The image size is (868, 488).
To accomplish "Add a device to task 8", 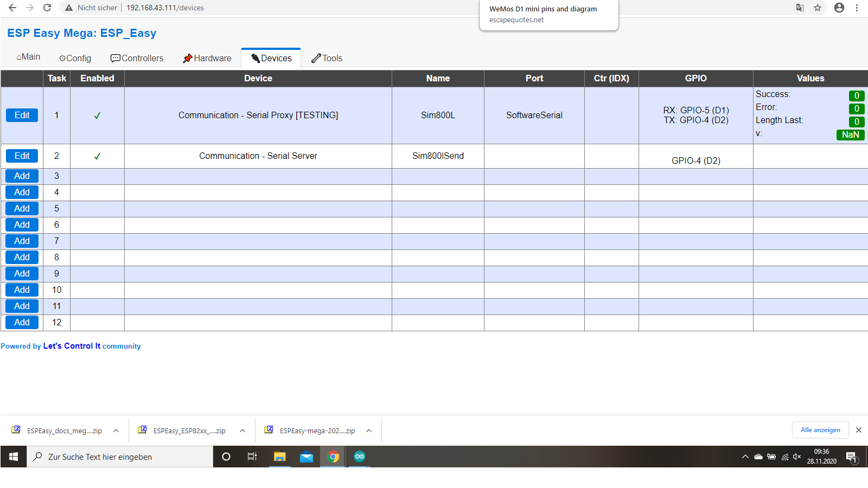I will [x=22, y=257].
